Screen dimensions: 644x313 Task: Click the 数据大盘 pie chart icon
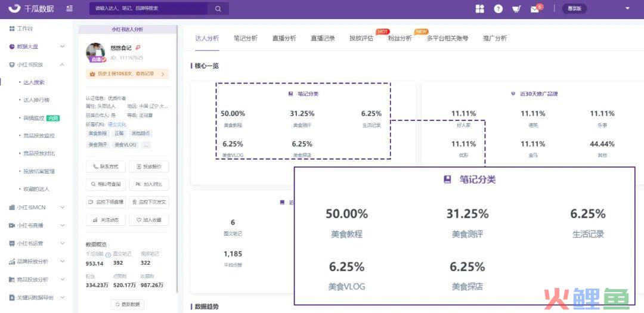click(x=12, y=47)
